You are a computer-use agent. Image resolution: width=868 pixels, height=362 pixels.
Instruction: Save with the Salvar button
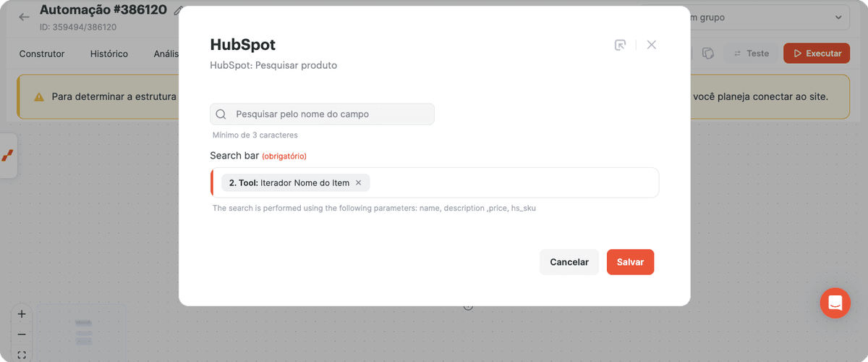[x=630, y=262]
